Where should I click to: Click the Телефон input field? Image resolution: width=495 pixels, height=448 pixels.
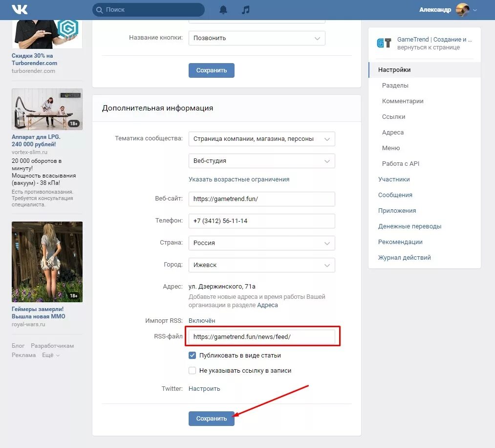coord(262,221)
